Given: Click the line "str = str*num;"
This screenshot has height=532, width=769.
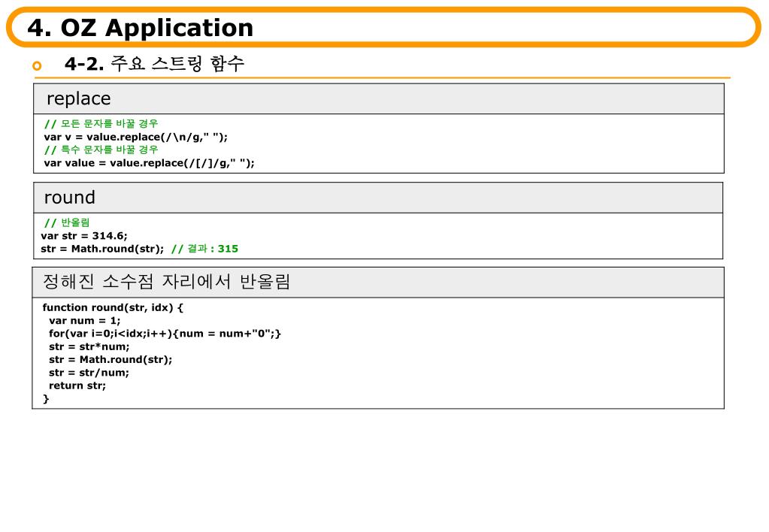Looking at the screenshot, I should 89,346.
